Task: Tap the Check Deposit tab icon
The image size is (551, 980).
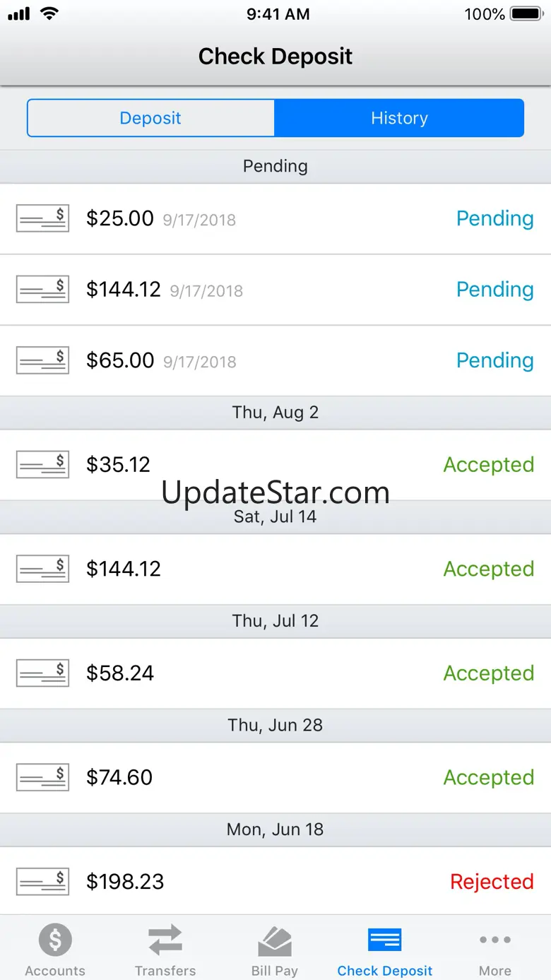Action: coord(385,940)
